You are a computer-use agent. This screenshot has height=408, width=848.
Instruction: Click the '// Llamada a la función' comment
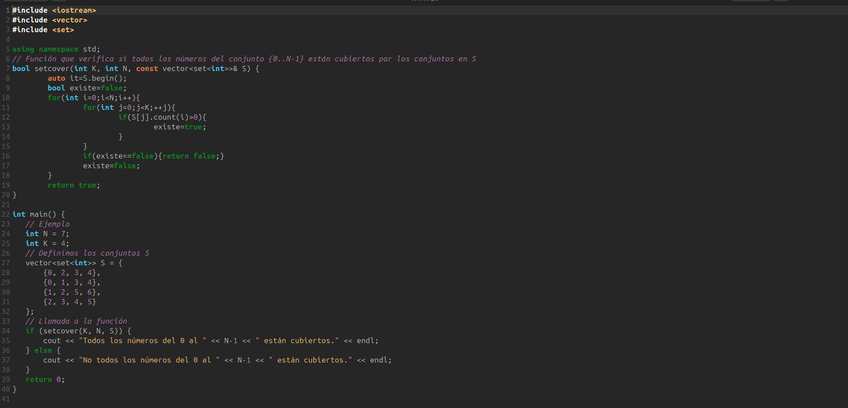pos(76,321)
